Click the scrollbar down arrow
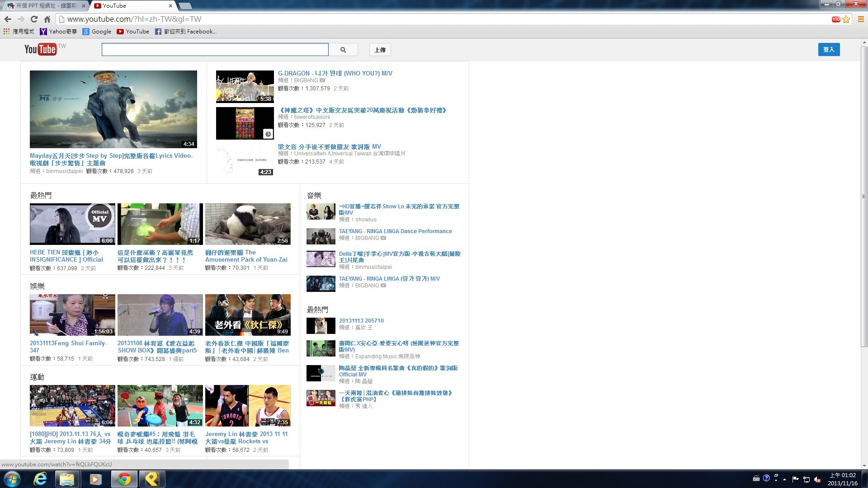The width and height of the screenshot is (868, 488). (864, 465)
